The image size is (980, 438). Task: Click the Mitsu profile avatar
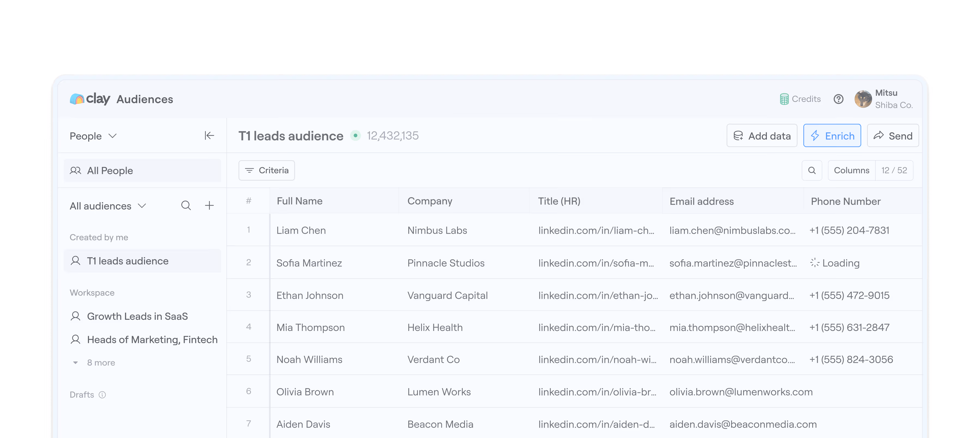click(863, 99)
